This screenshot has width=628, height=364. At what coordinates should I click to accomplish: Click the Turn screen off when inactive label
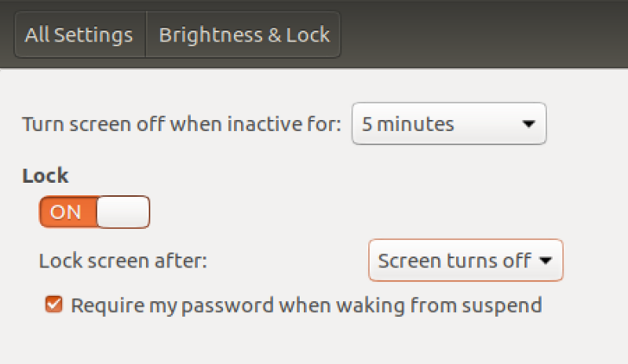(x=181, y=124)
